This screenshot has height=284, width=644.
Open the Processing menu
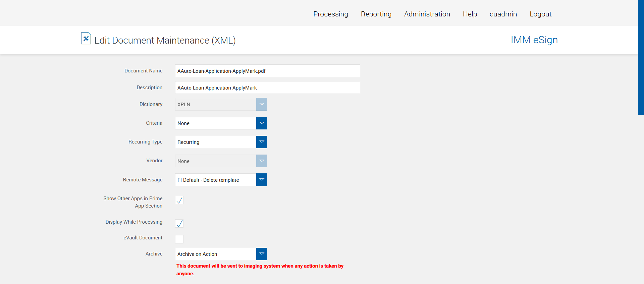point(331,14)
